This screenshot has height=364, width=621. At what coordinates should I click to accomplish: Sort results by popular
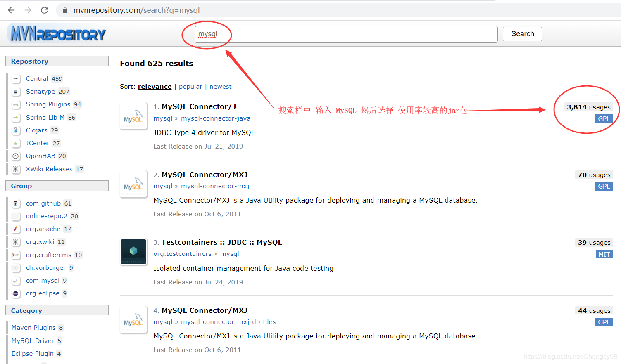(x=190, y=87)
